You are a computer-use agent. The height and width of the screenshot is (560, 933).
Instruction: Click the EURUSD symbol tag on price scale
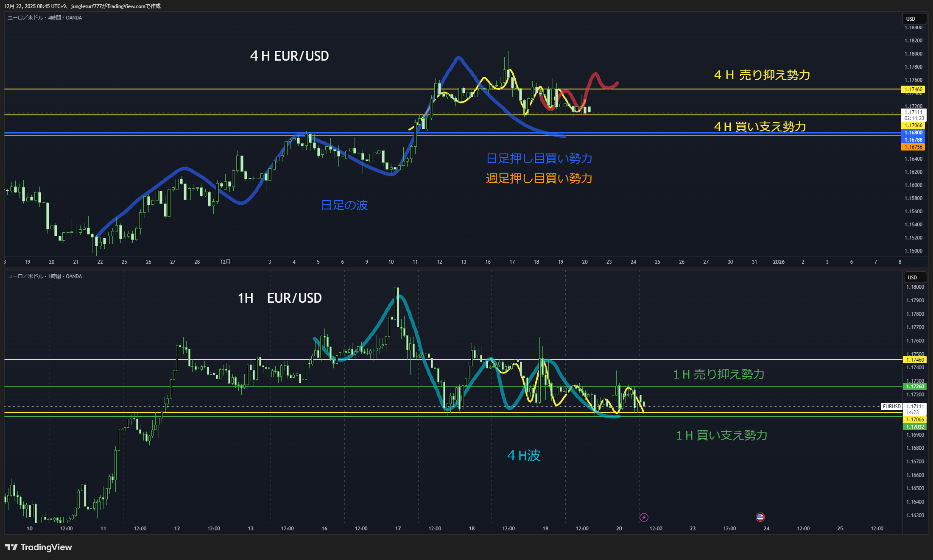(x=891, y=406)
